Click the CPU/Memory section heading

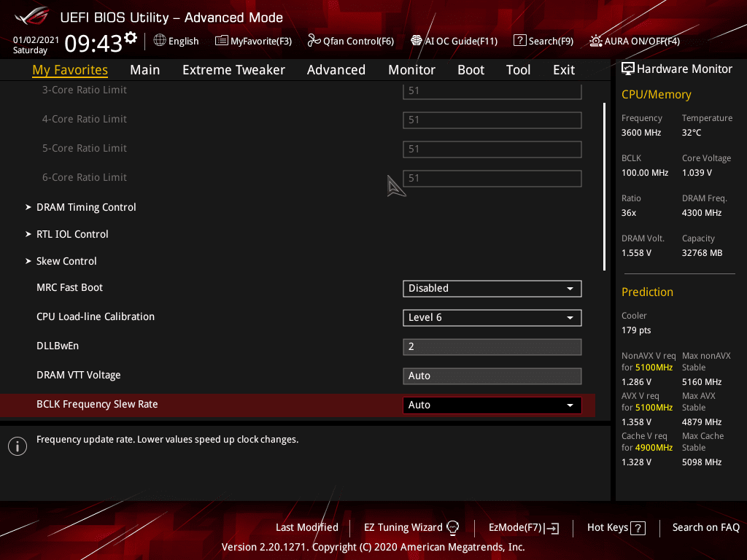[x=657, y=95]
